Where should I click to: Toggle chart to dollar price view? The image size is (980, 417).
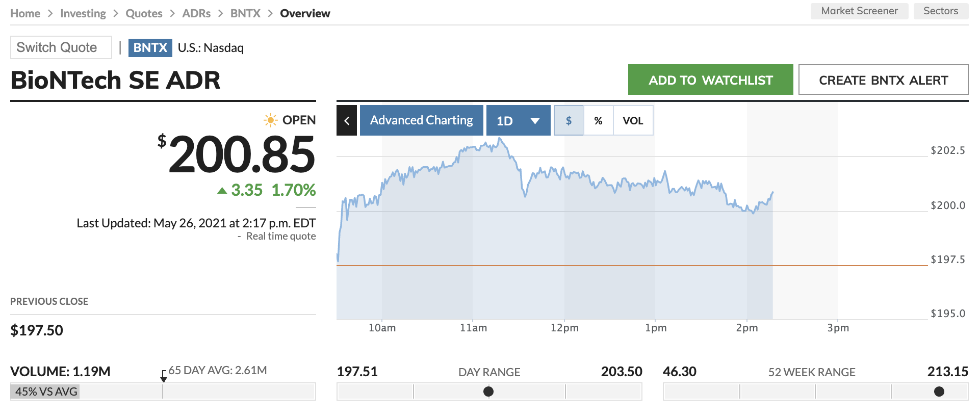569,121
